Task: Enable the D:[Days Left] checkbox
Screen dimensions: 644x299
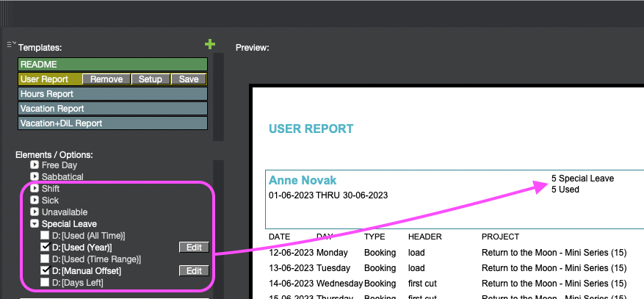Action: coord(44,283)
